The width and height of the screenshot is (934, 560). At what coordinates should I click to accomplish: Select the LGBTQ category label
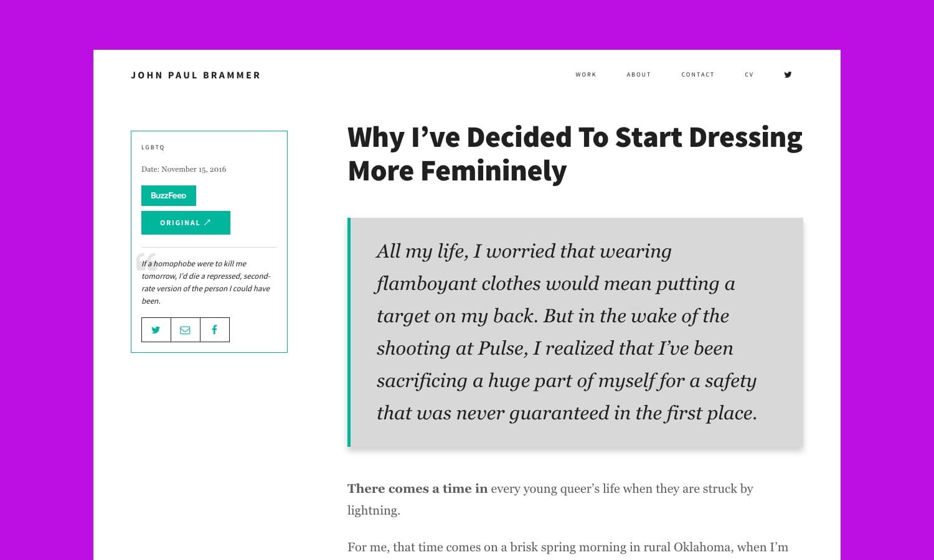tap(153, 147)
